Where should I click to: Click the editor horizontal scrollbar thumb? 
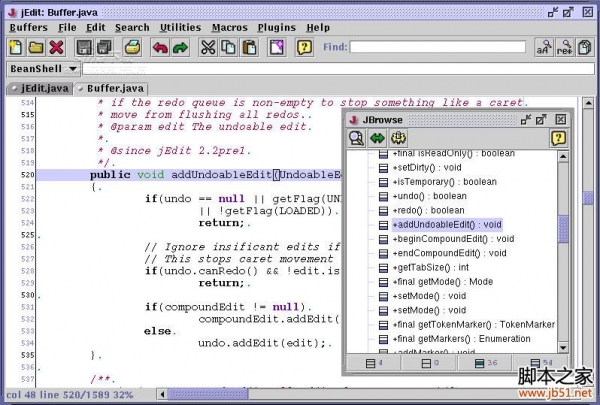coord(208,394)
